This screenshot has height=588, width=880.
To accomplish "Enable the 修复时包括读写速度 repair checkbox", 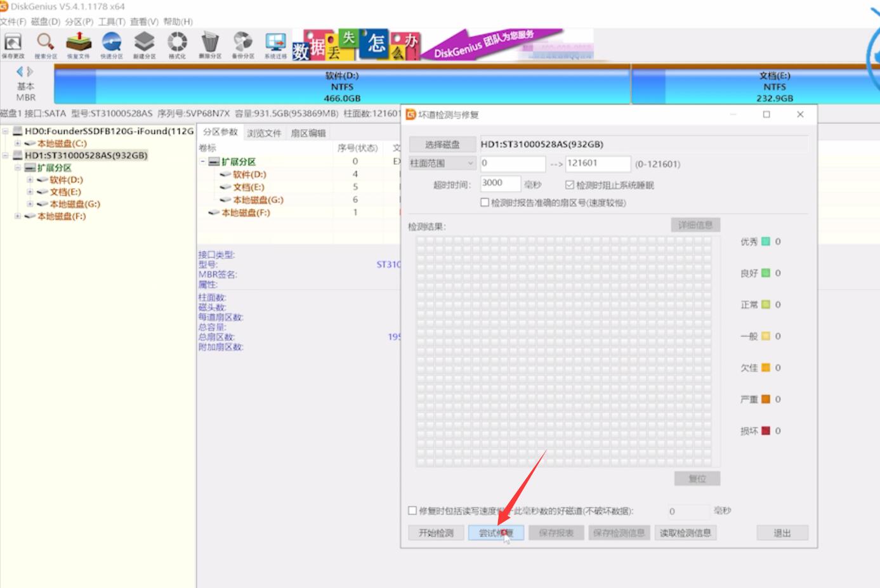I will point(412,511).
